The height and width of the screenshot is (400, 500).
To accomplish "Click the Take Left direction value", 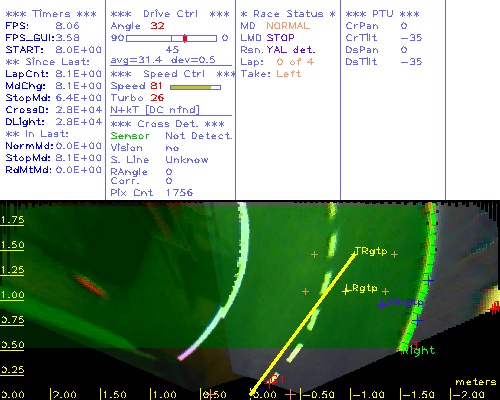I will click(x=289, y=74).
